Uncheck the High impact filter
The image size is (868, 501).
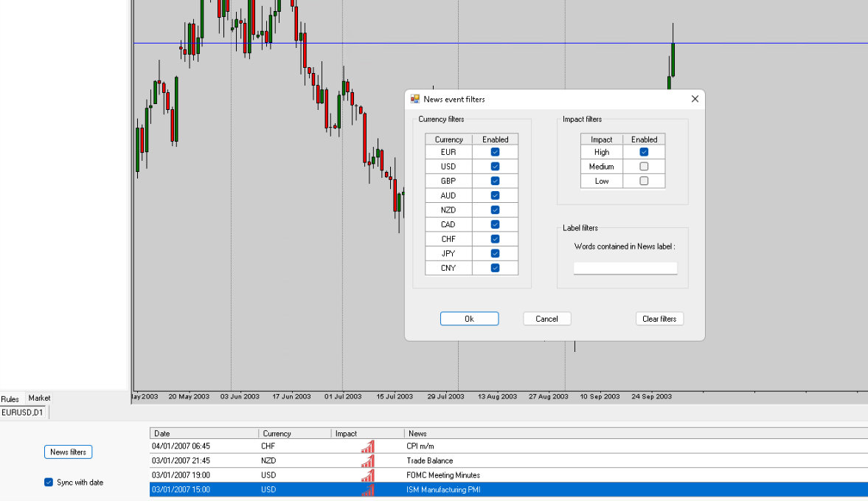coord(644,152)
